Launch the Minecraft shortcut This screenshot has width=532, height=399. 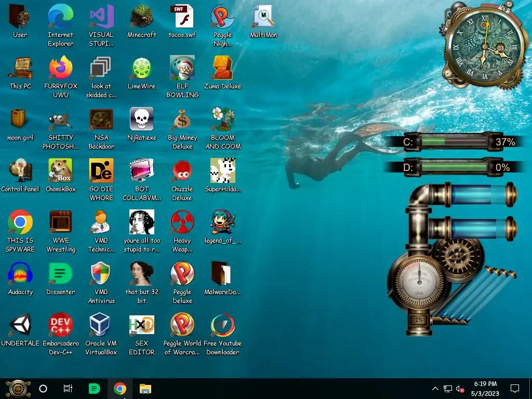(141, 21)
